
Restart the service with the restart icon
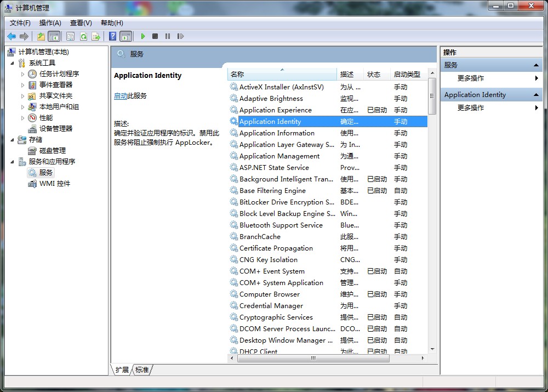[181, 36]
